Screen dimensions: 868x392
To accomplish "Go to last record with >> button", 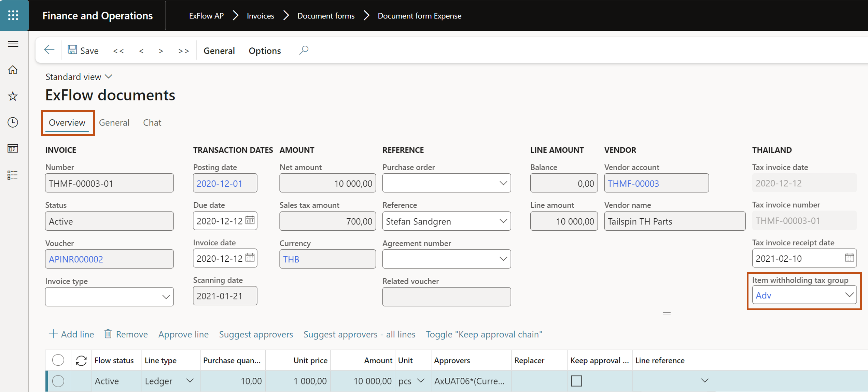I will [183, 51].
